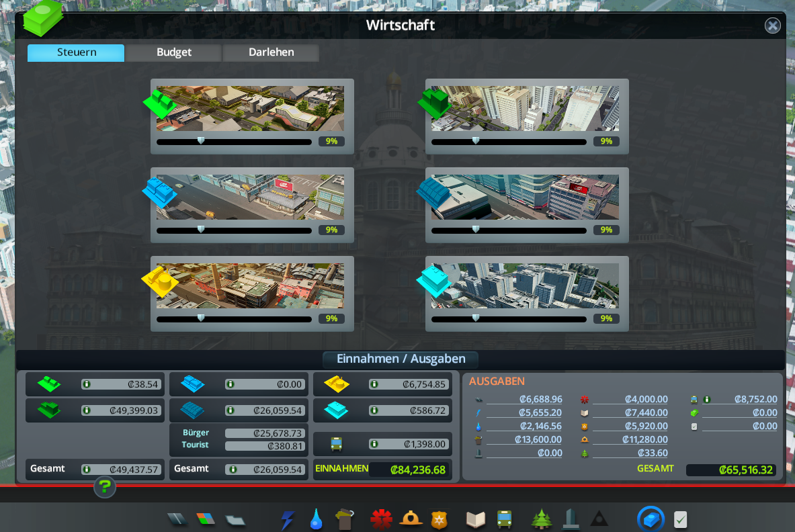
Task: Show info for industry income ₡6,754.85
Action: tap(374, 385)
